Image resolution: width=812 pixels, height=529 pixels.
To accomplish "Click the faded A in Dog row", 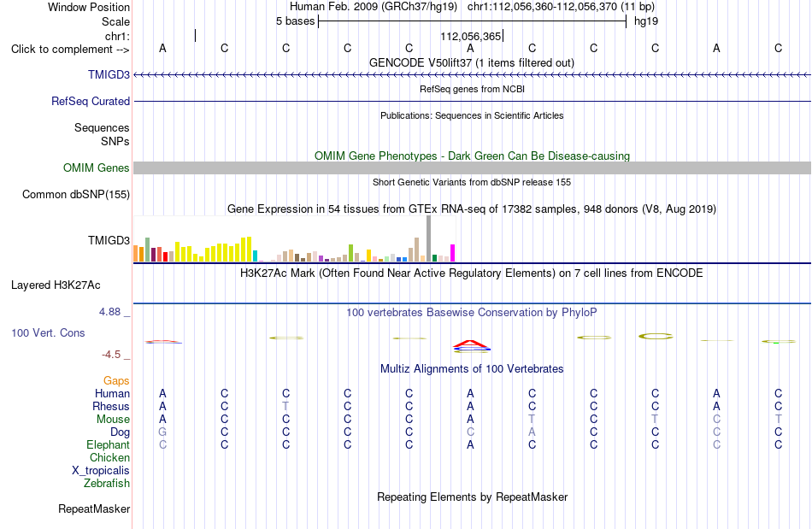I will click(532, 432).
